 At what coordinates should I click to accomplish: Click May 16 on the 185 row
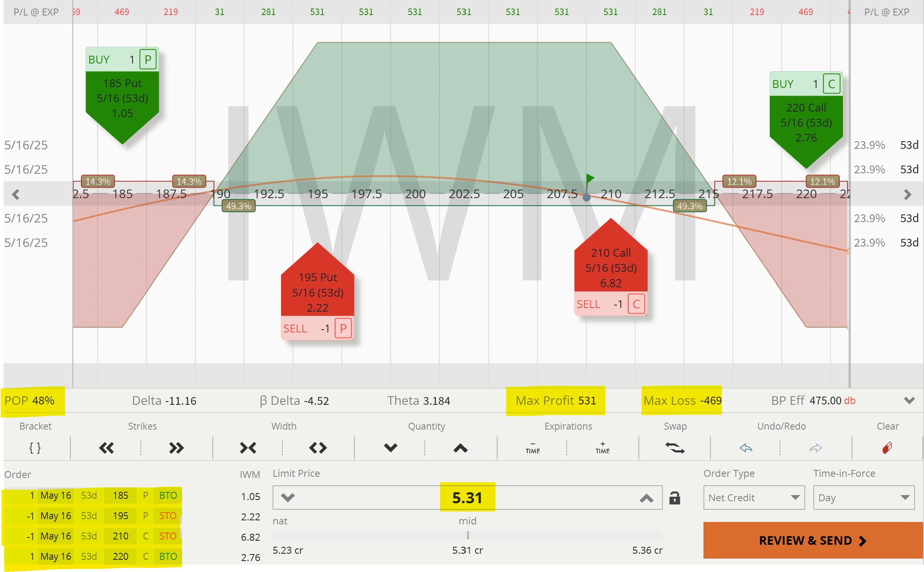(56, 496)
